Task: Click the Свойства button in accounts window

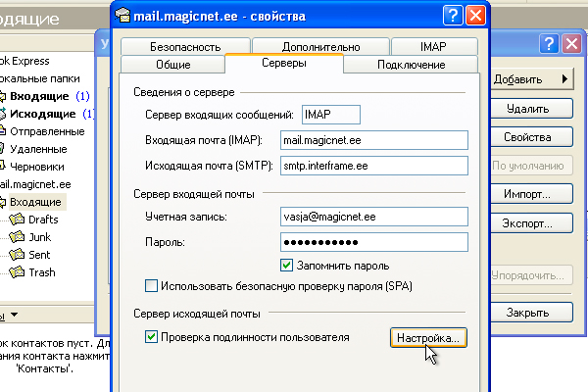Action: pos(532,137)
